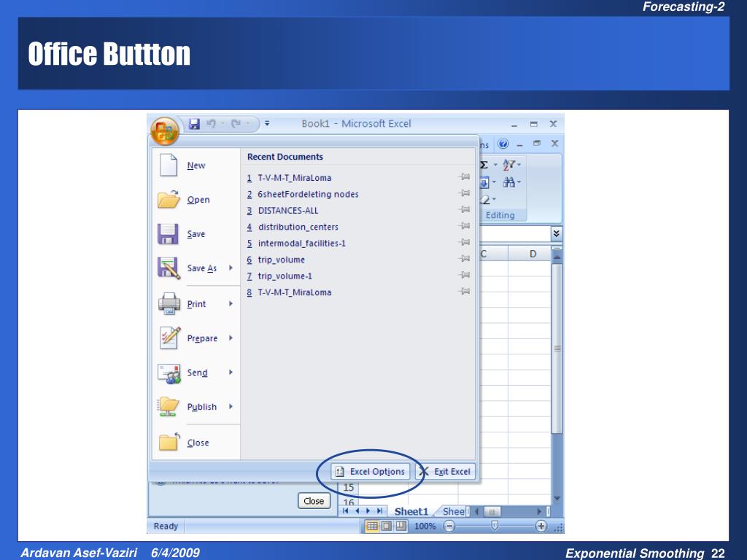The image size is (747, 560).
Task: Click the Exit Excel button
Action: click(x=446, y=472)
